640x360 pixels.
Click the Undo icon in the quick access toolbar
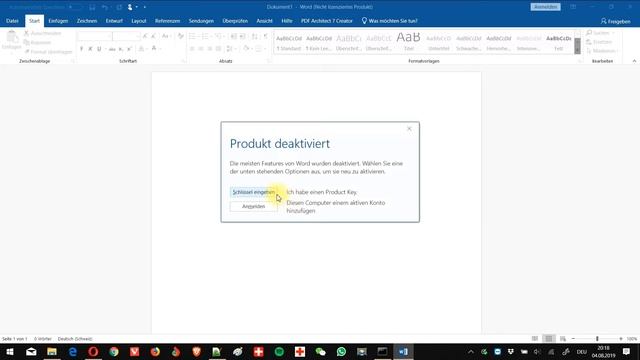click(x=105, y=7)
